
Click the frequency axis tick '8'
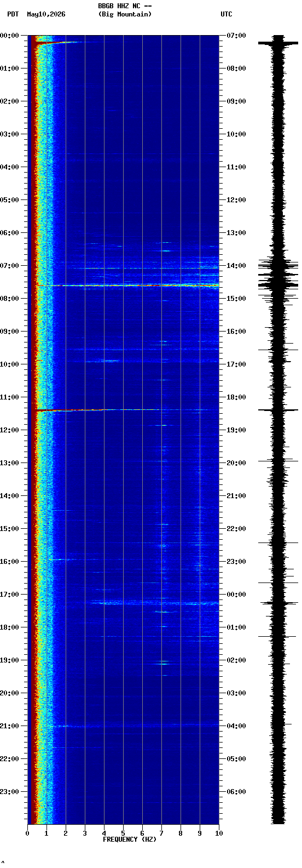click(x=181, y=833)
